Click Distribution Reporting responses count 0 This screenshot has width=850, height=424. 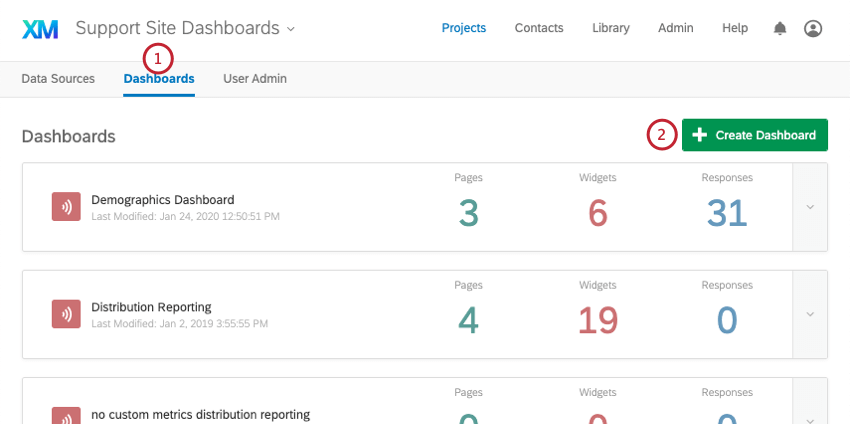tap(727, 320)
